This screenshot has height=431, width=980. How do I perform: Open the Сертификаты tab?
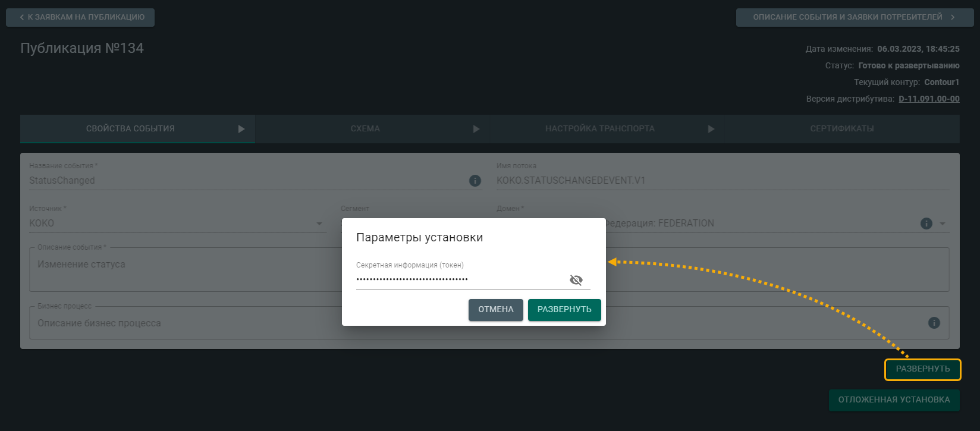pos(841,129)
